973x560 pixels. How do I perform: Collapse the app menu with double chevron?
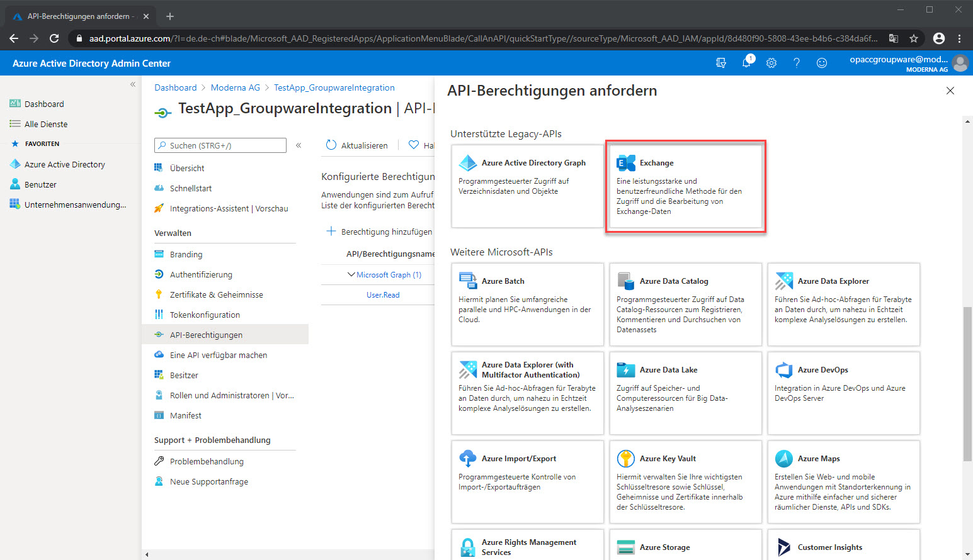click(299, 145)
